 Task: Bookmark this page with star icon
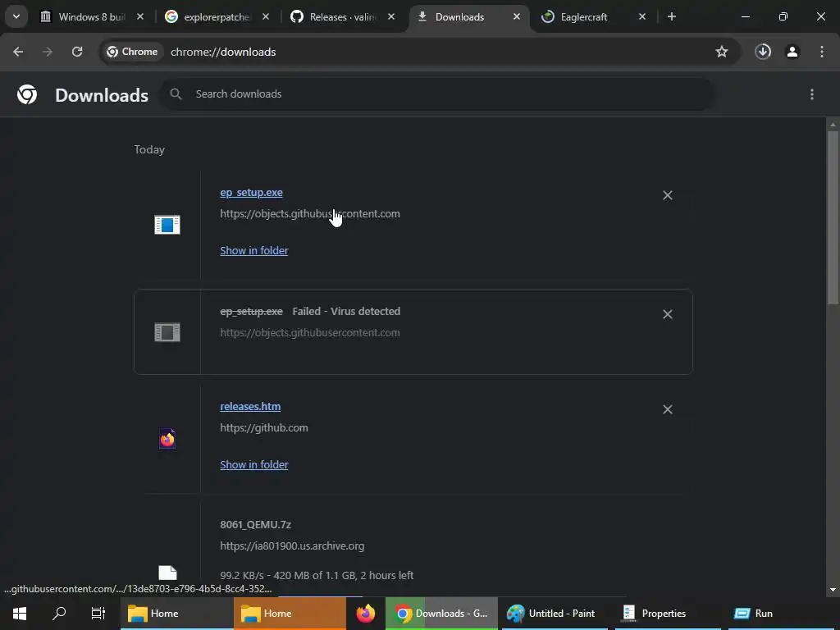(x=722, y=52)
